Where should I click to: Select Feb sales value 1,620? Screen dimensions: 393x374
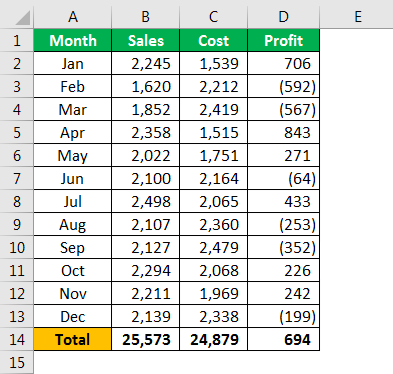pos(146,86)
